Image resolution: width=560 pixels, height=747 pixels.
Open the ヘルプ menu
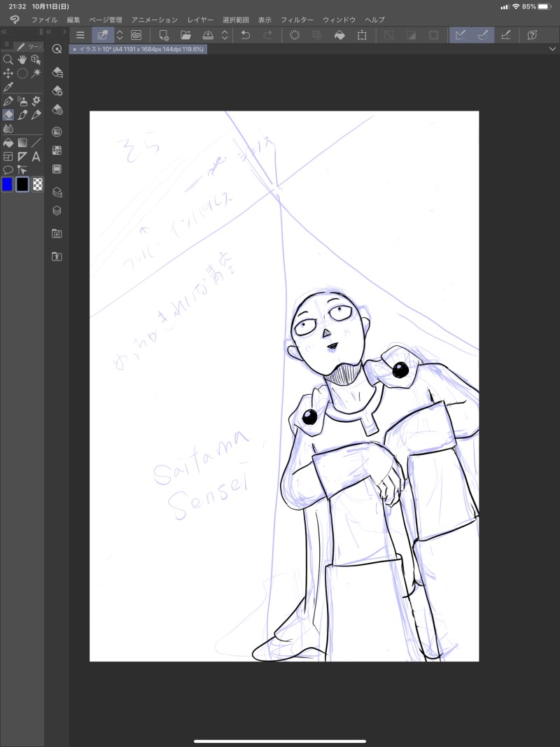(x=374, y=20)
